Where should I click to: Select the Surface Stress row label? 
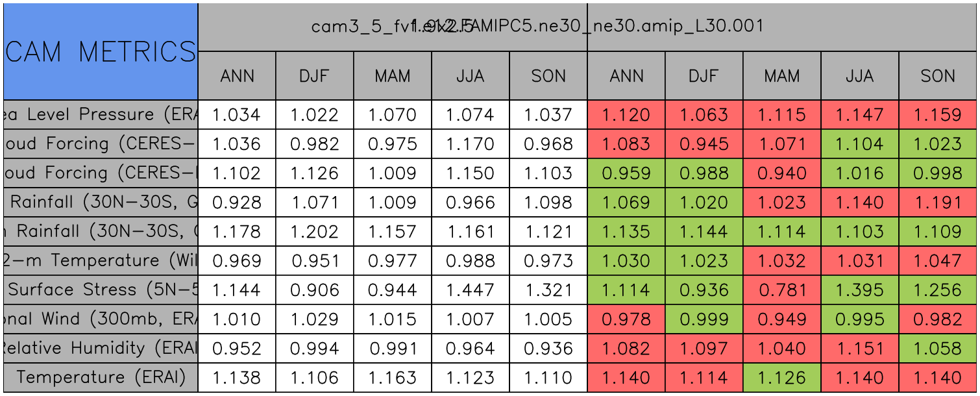[x=101, y=290]
